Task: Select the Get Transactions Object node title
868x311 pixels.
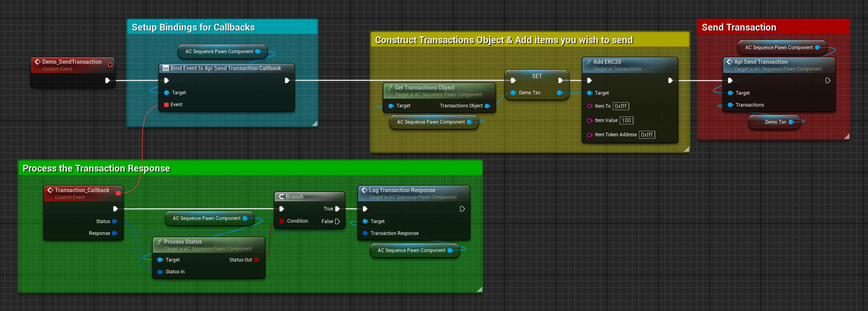Action: click(425, 88)
